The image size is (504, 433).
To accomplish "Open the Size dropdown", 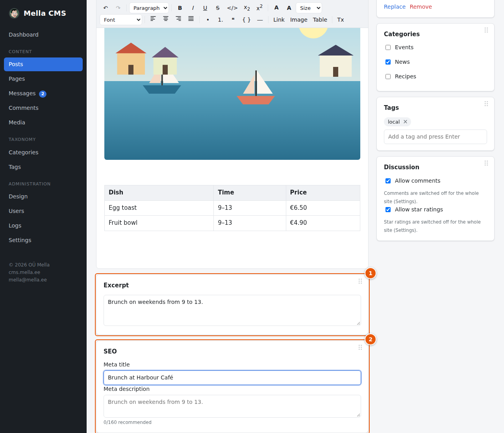I will click(x=309, y=8).
